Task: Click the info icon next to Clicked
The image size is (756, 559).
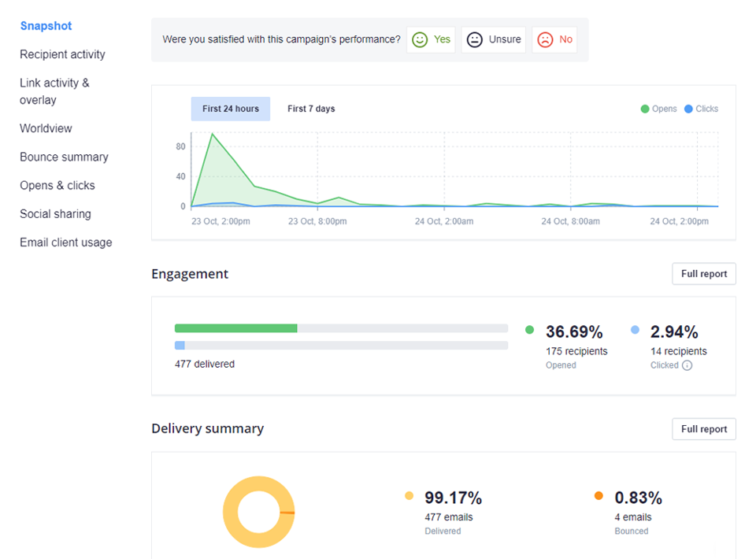Action: point(687,365)
